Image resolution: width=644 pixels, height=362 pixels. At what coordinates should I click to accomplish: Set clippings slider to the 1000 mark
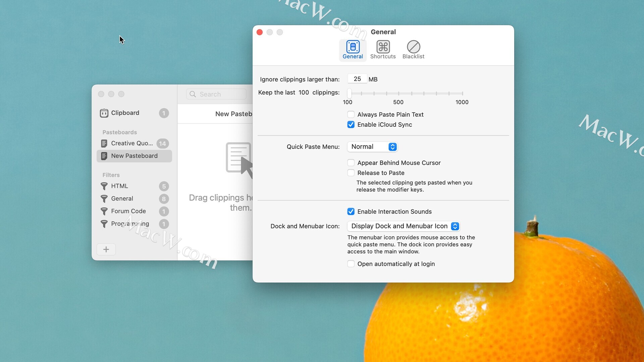click(x=462, y=94)
